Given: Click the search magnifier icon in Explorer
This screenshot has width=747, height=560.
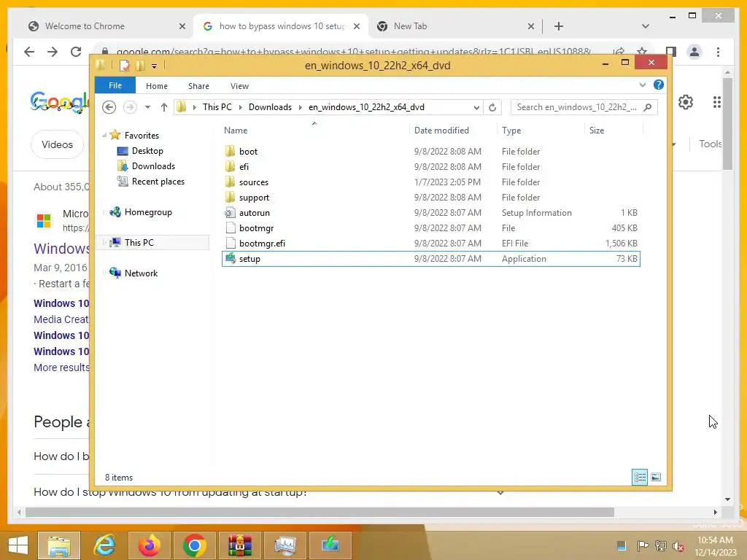Looking at the screenshot, I should [x=648, y=107].
